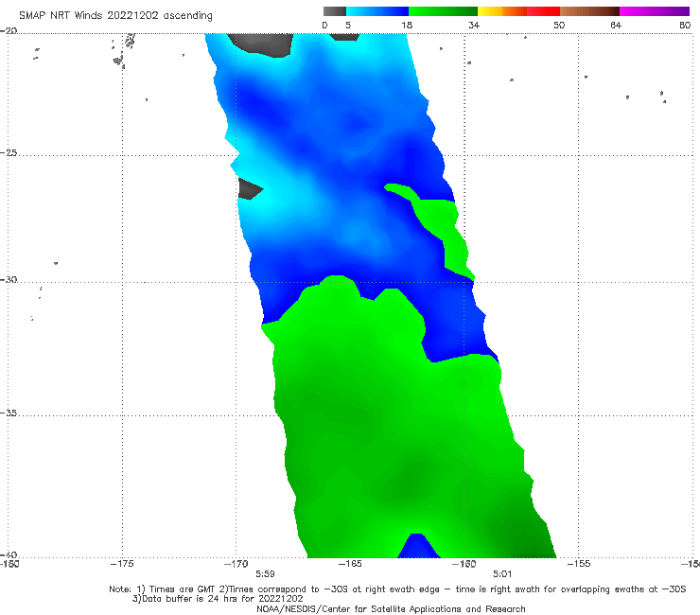Click the longitude axis label '-155'
700x615 pixels.
tap(579, 564)
